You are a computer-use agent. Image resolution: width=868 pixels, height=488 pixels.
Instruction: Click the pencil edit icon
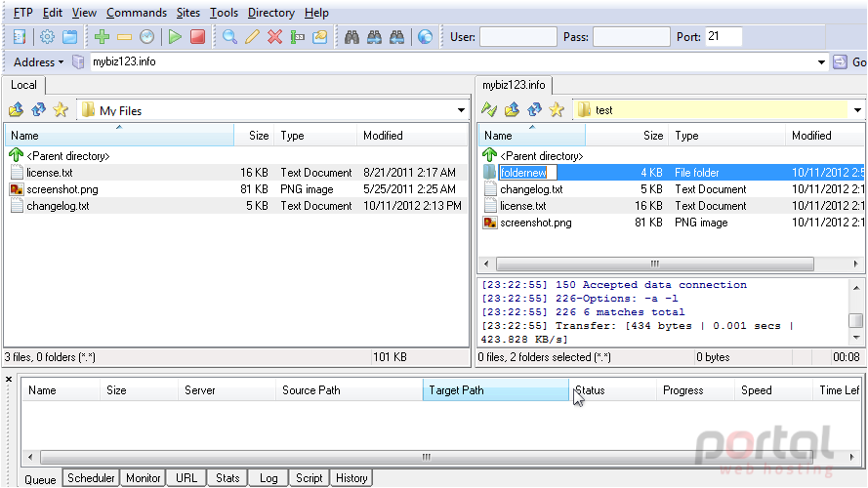tap(253, 37)
